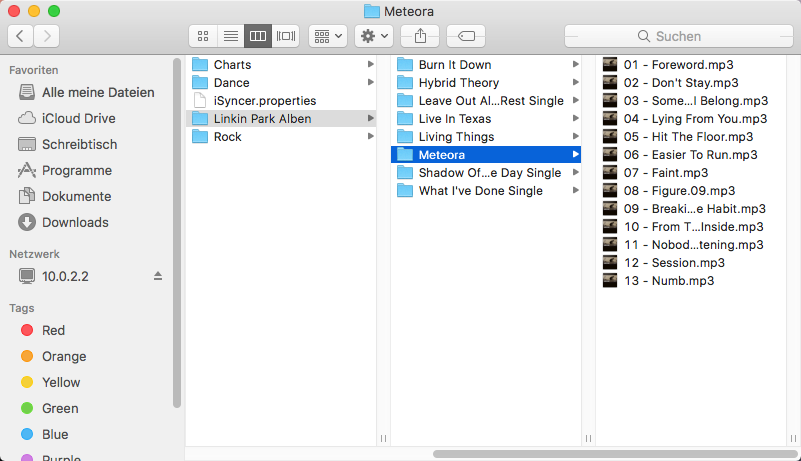Switch to Cover Flow view
This screenshot has height=461, width=801.
click(286, 36)
